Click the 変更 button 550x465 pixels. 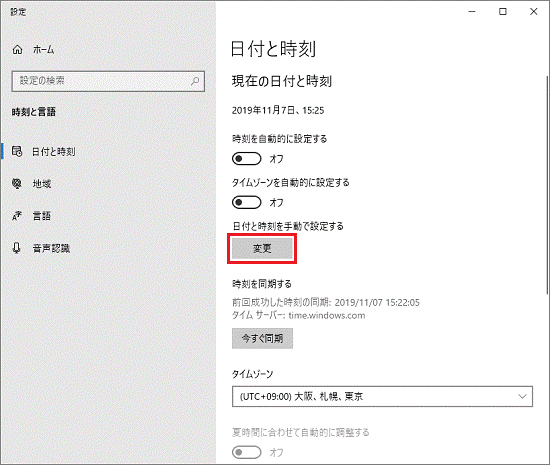(x=262, y=249)
